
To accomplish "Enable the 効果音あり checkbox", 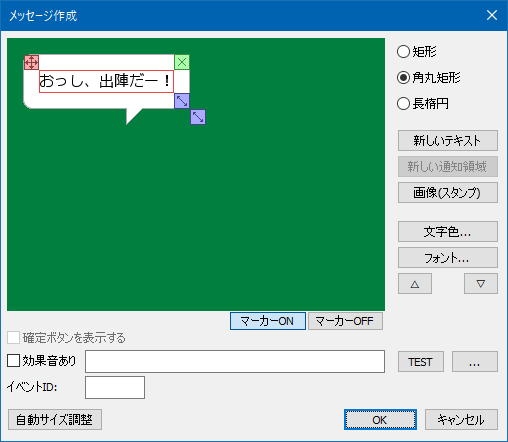I will coord(13,361).
